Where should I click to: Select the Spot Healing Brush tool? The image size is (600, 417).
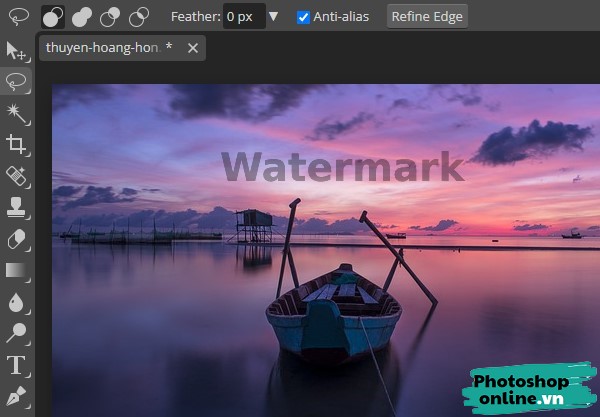16,176
